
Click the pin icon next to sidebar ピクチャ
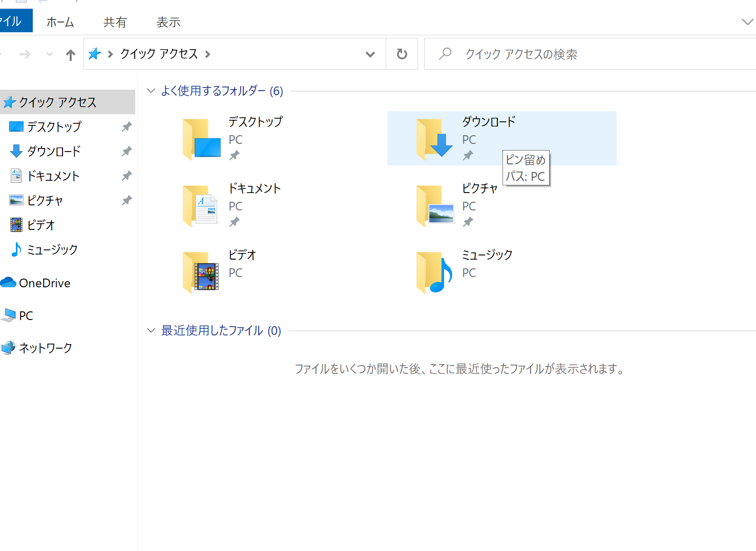point(127,200)
